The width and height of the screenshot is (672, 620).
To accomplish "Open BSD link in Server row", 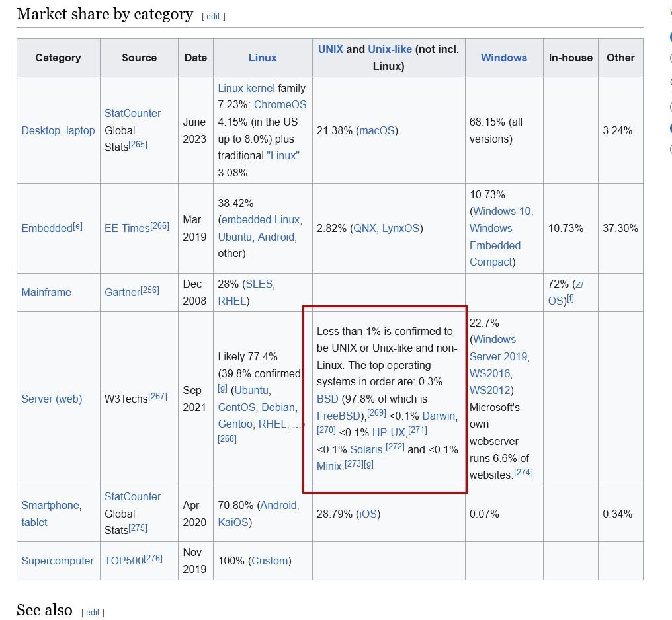I will (x=327, y=399).
